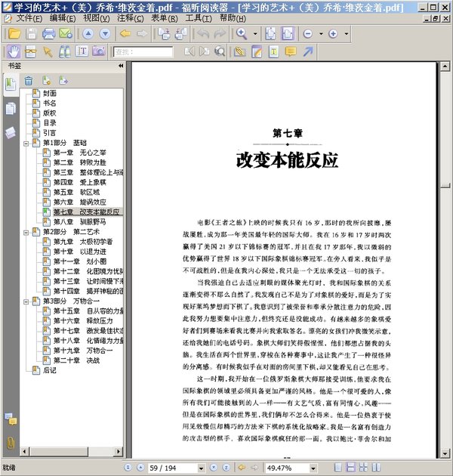Select the Hand tool
This screenshot has height=476, width=453.
[x=14, y=51]
